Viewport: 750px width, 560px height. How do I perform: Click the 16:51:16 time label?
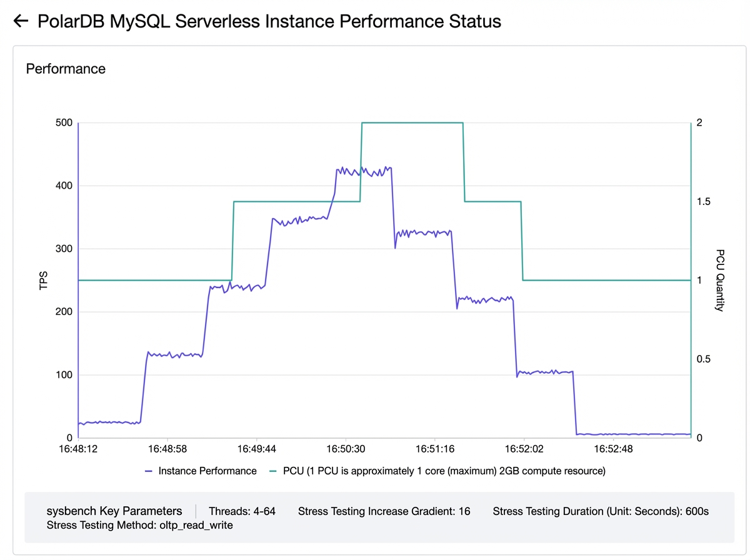434,449
